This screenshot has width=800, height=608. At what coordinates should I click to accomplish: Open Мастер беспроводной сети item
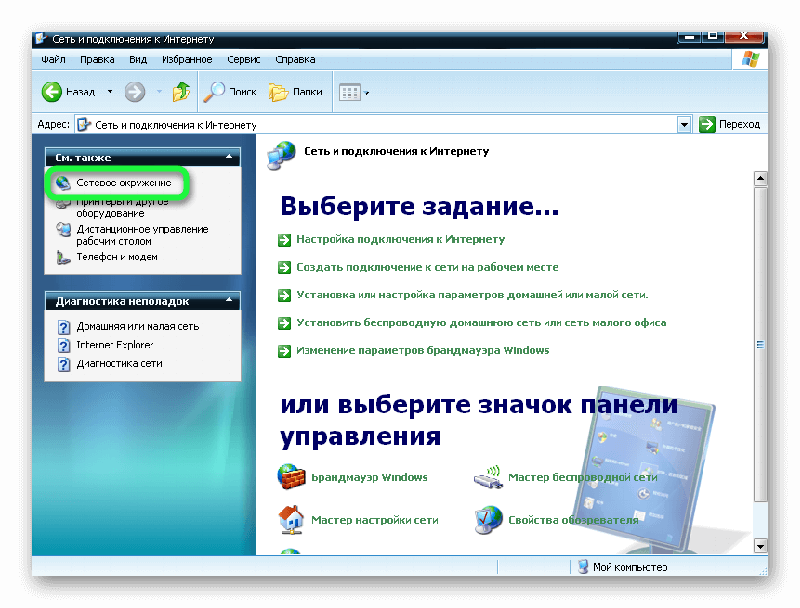click(x=583, y=477)
